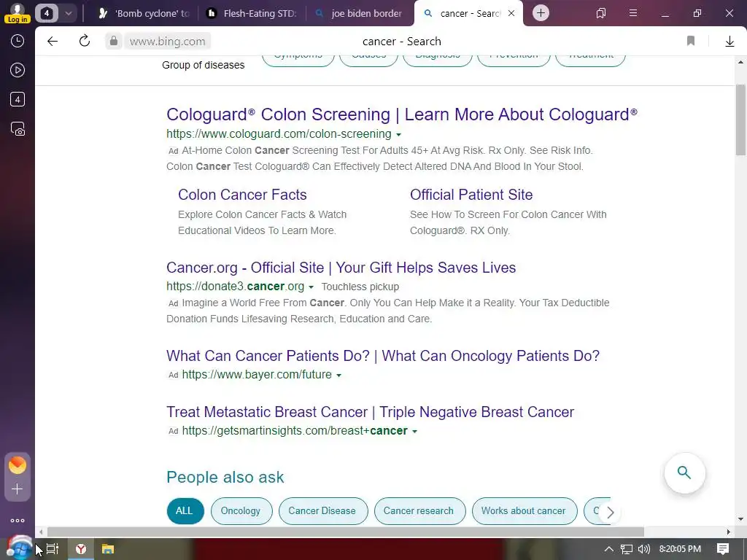The image size is (747, 560).
Task: Click the vertical scrollbar thumb
Action: [740, 120]
